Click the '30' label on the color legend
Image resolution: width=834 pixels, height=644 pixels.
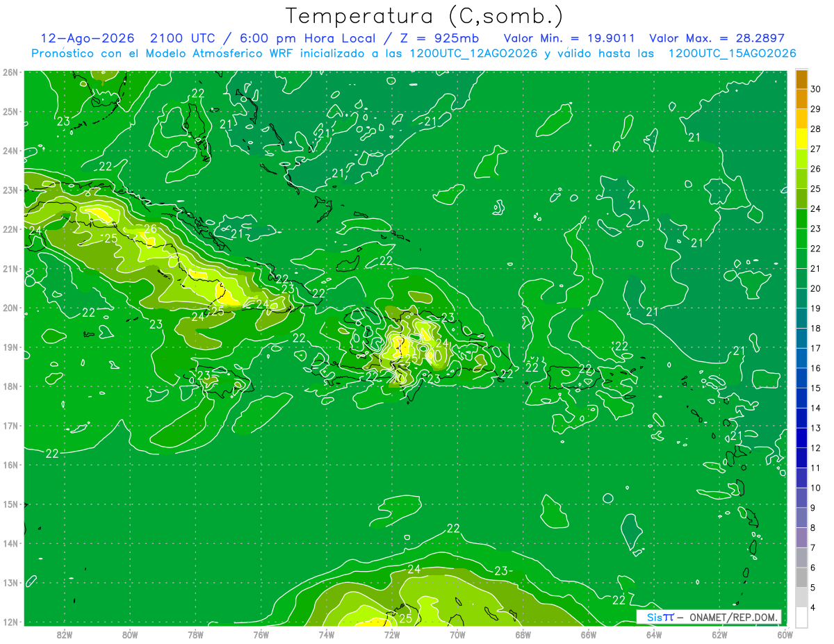click(816, 89)
